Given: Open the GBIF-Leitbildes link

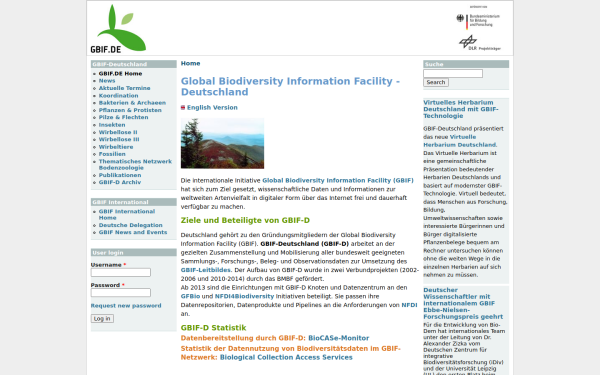Looking at the screenshot, I should tap(206, 270).
